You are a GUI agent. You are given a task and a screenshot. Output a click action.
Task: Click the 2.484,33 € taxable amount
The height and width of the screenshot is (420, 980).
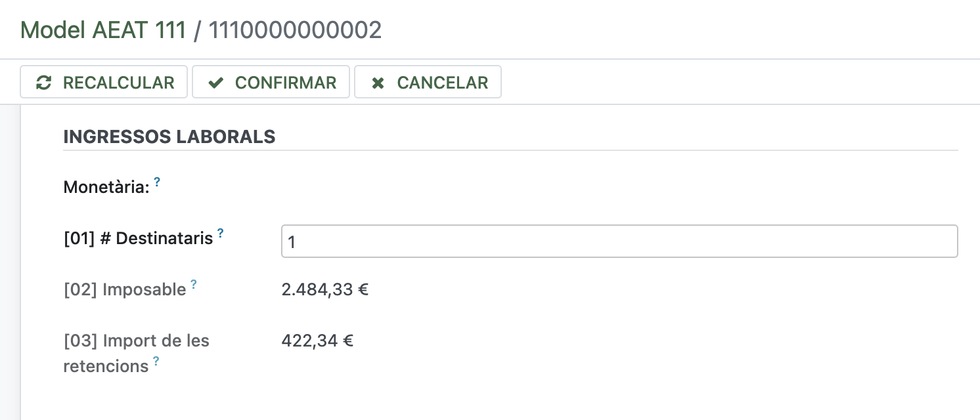pyautogui.click(x=324, y=289)
